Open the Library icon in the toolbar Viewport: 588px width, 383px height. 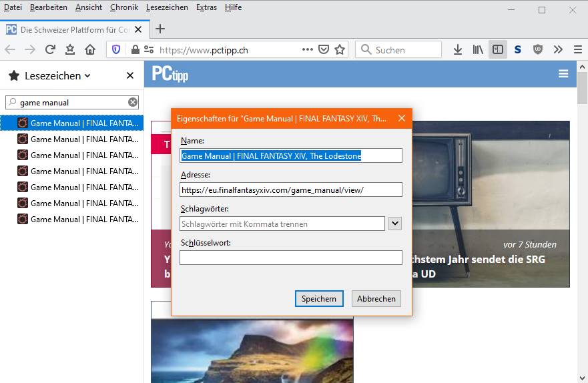(478, 49)
